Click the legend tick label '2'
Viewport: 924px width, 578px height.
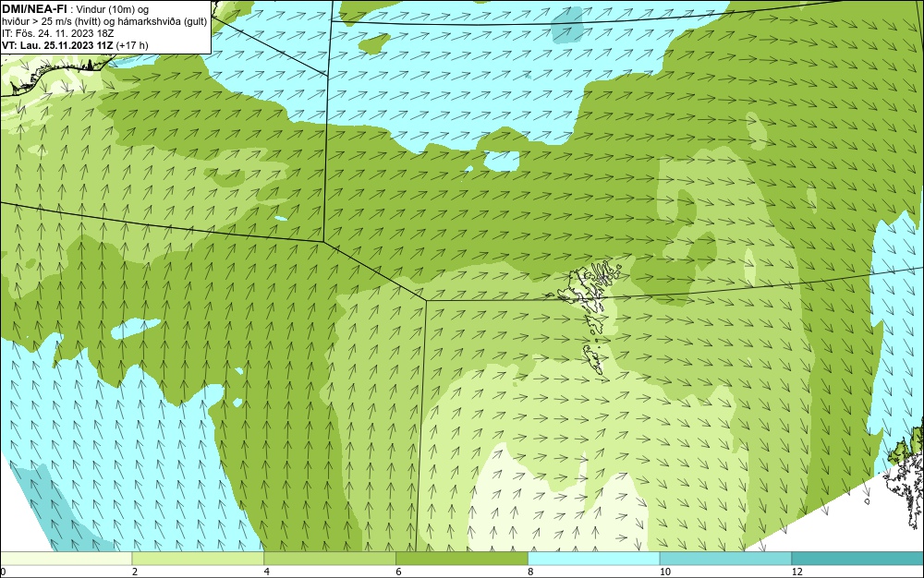(134, 572)
